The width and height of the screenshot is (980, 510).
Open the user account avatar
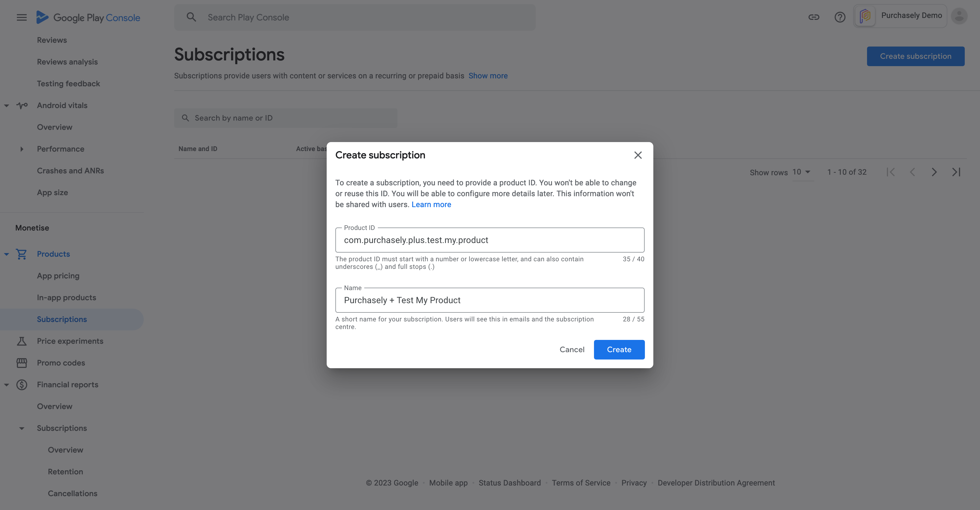[959, 16]
